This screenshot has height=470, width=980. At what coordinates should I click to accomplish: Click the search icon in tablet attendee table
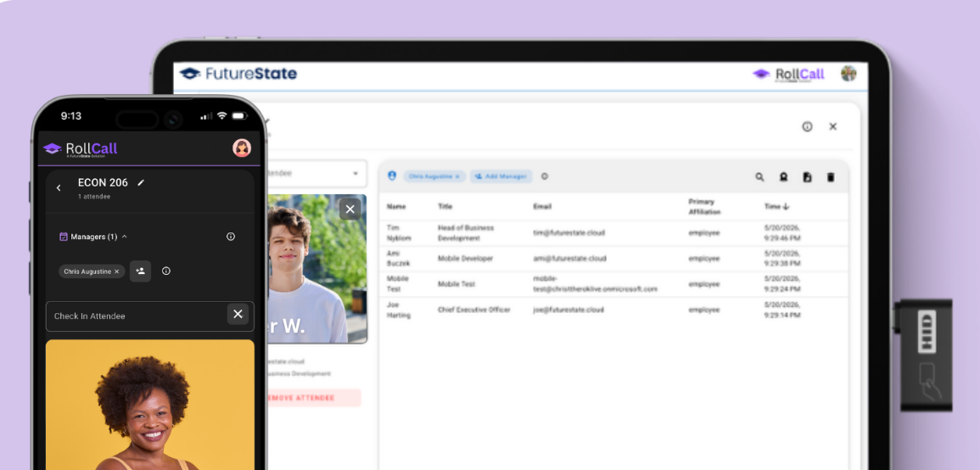coord(759,177)
